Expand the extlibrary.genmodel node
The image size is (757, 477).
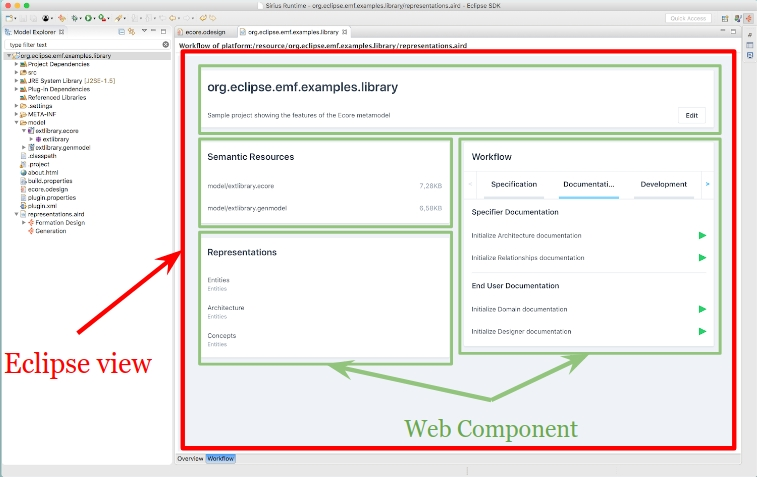(24, 147)
